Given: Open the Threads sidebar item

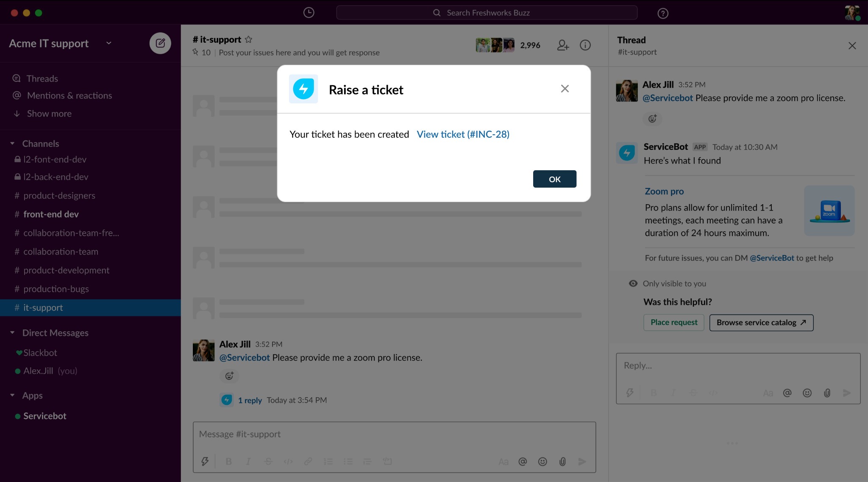Looking at the screenshot, I should tap(42, 78).
